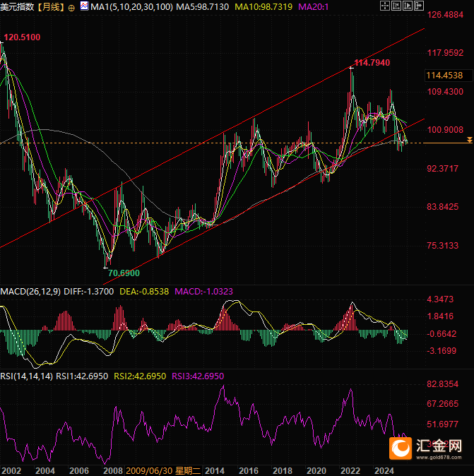Click the circled plus icon beside 月线
This screenshot has width=474, height=476.
(71, 7)
